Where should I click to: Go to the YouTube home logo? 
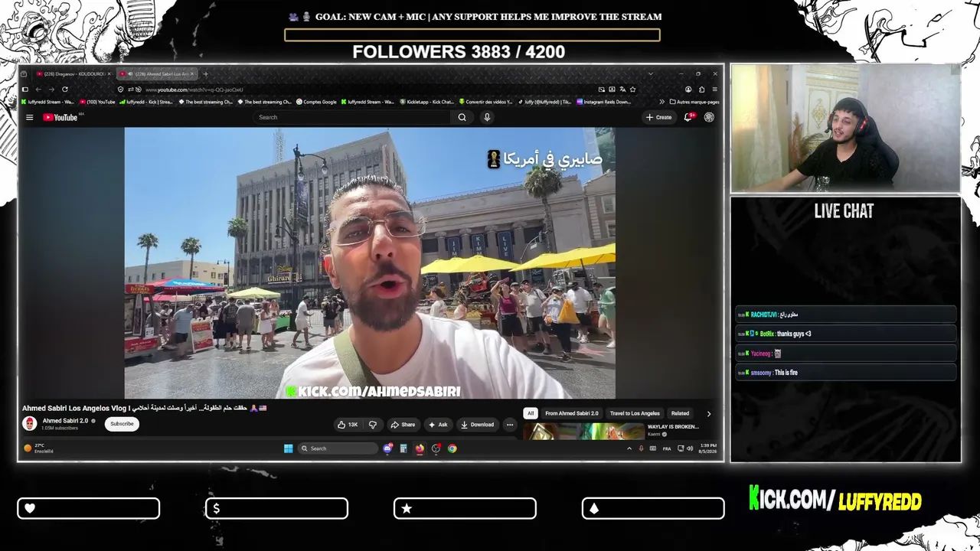pos(60,117)
